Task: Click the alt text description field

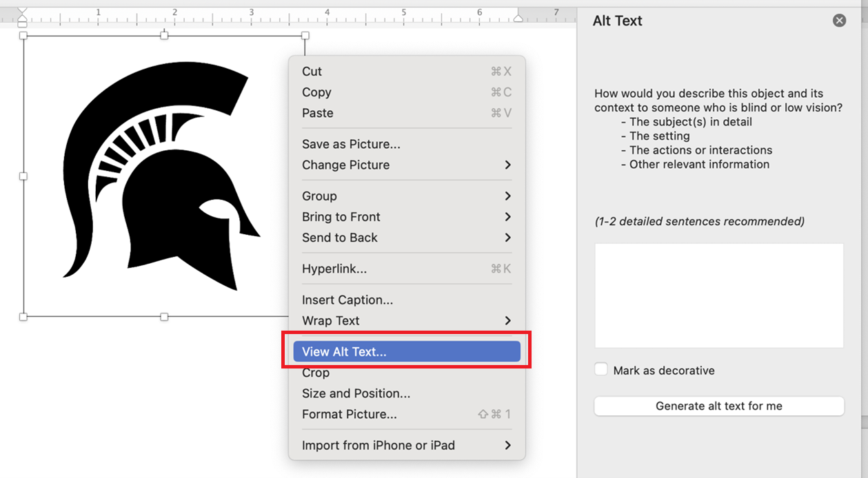Action: [718, 295]
